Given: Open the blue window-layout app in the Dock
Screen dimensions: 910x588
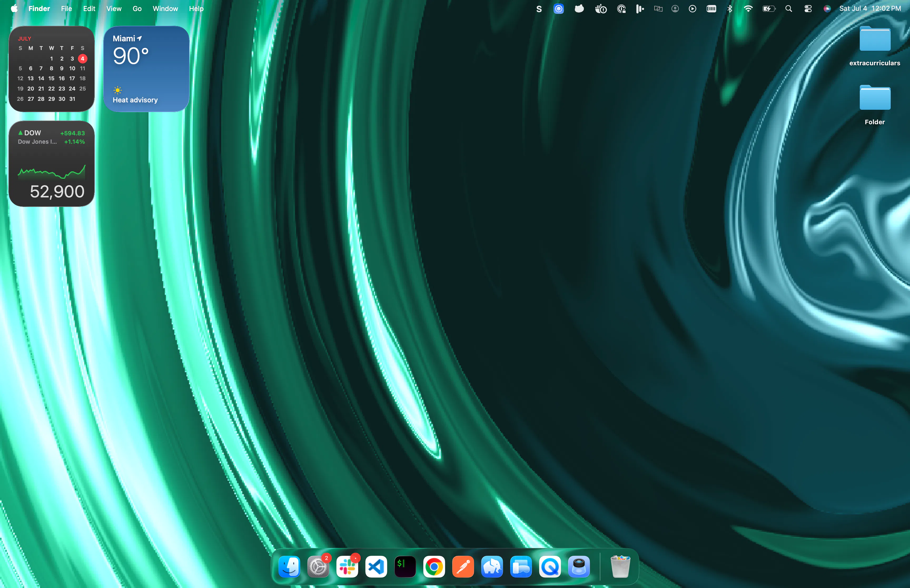Looking at the screenshot, I should pyautogui.click(x=521, y=567).
